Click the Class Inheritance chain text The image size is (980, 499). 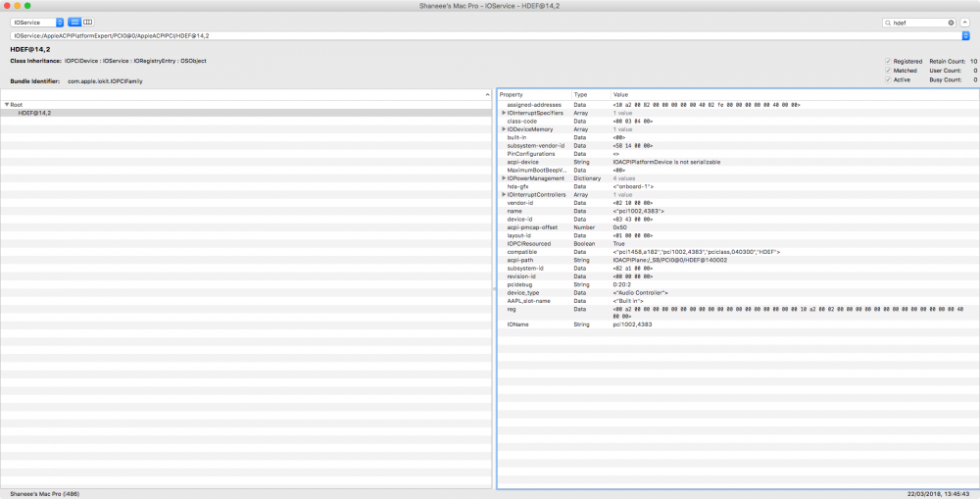coord(135,61)
